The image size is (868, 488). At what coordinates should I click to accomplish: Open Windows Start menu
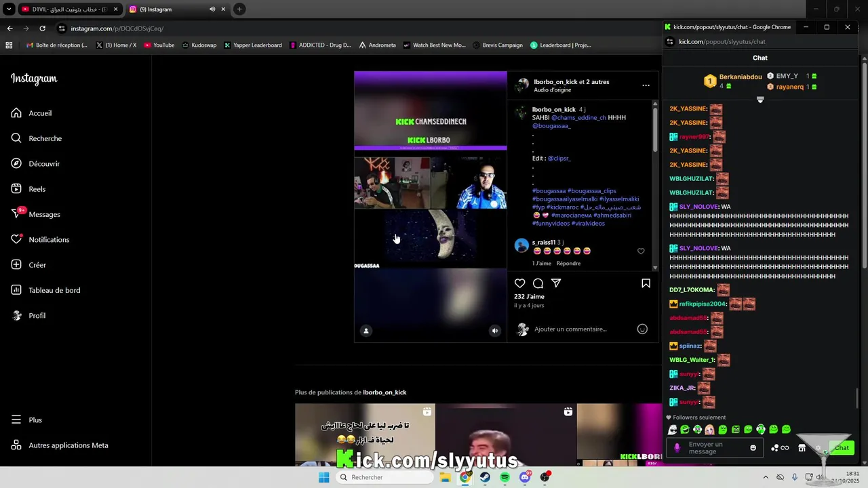tap(324, 477)
